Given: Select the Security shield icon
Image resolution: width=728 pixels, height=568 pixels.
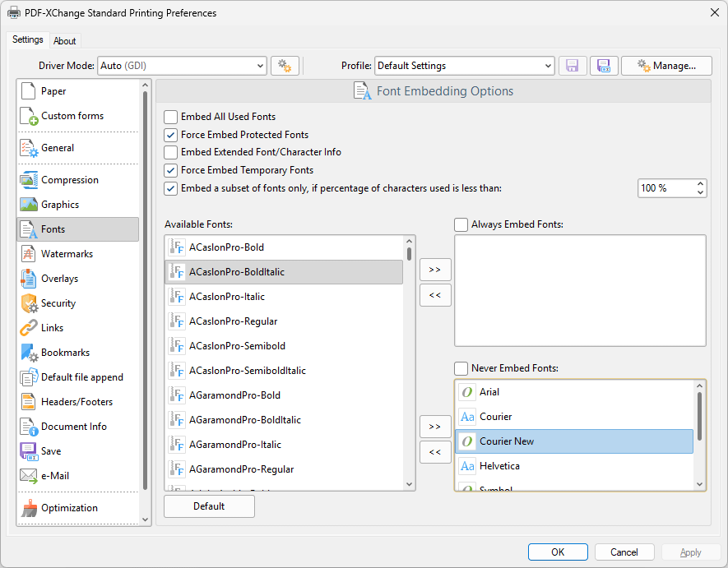Looking at the screenshot, I should pyautogui.click(x=29, y=303).
